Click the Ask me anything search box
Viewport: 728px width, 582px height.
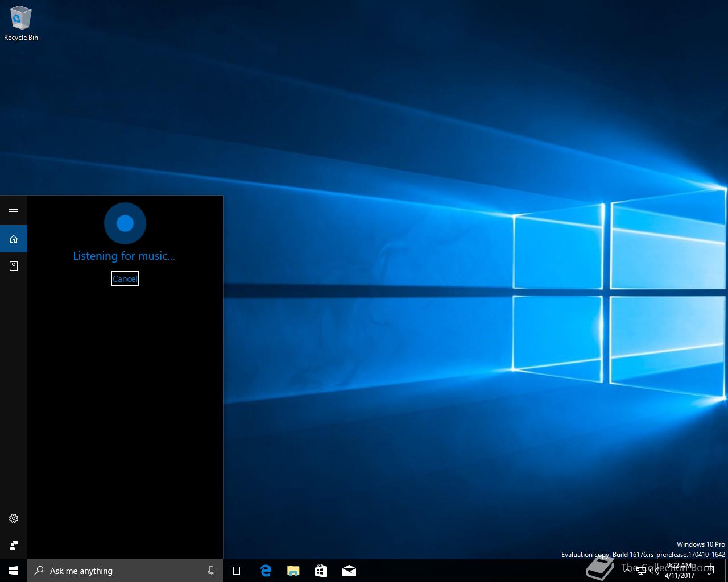click(125, 571)
